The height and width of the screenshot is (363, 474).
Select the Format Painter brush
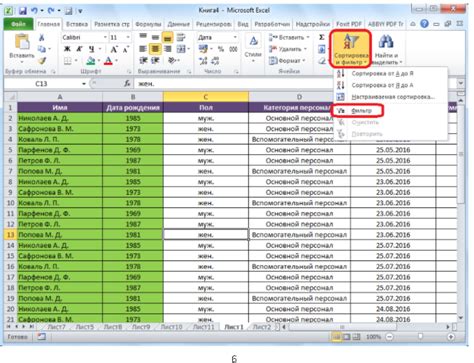(42, 61)
